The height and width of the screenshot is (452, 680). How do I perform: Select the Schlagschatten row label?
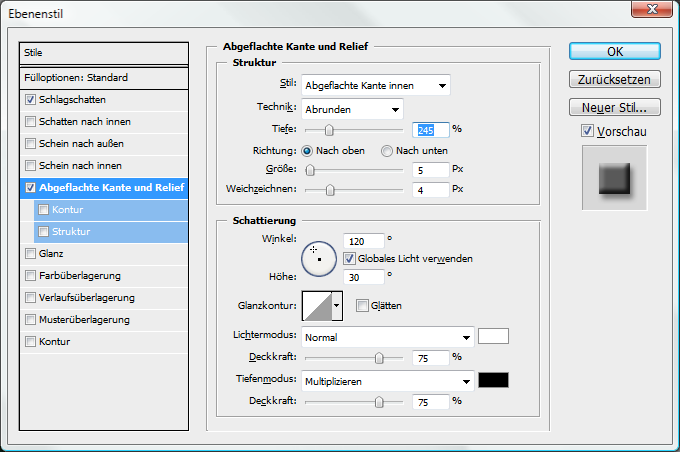[72, 100]
